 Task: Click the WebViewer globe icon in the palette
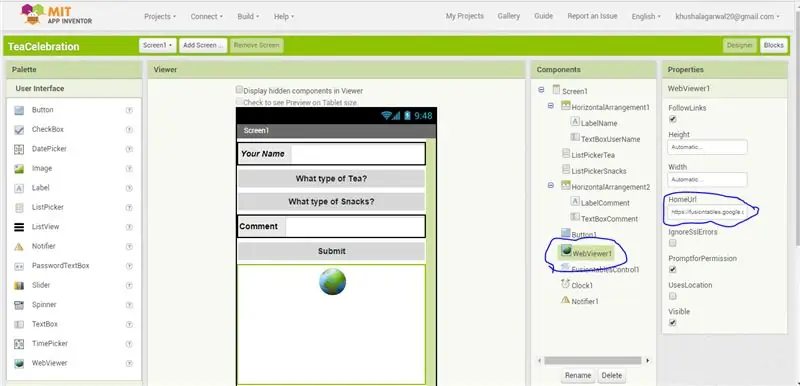[19, 363]
